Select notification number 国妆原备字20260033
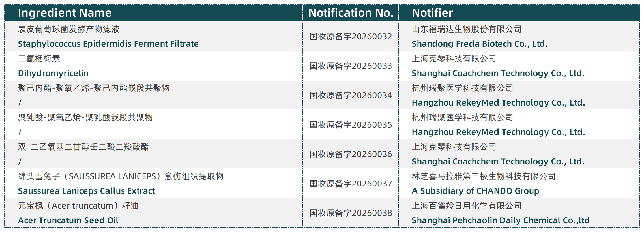The image size is (644, 232). [351, 66]
